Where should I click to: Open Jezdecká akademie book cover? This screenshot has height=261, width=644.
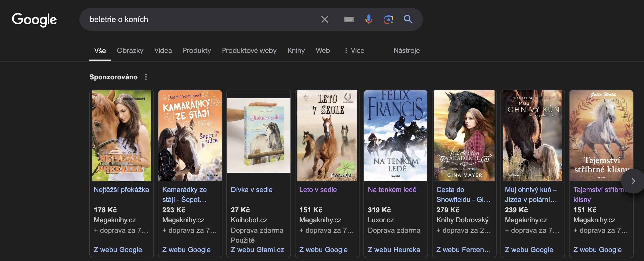[x=464, y=135]
